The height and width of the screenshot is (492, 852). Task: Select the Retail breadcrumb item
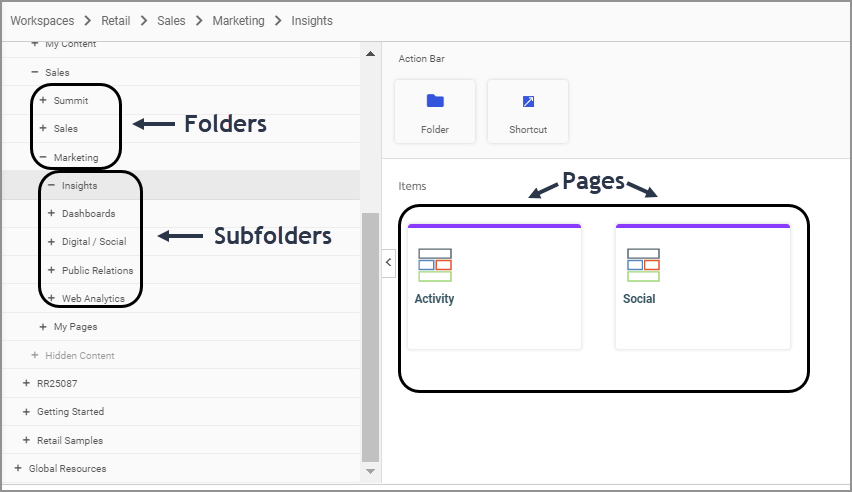[116, 20]
